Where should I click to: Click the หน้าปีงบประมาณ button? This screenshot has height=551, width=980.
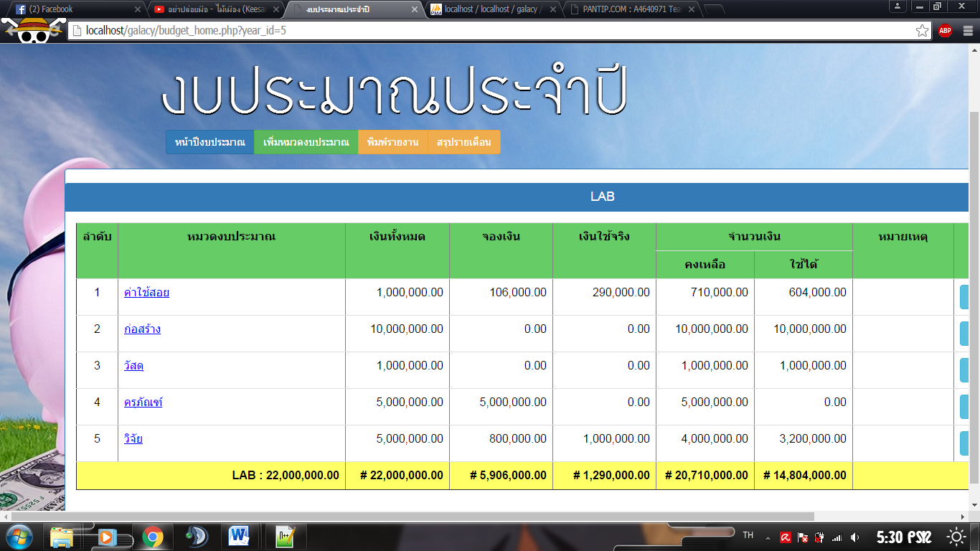210,142
